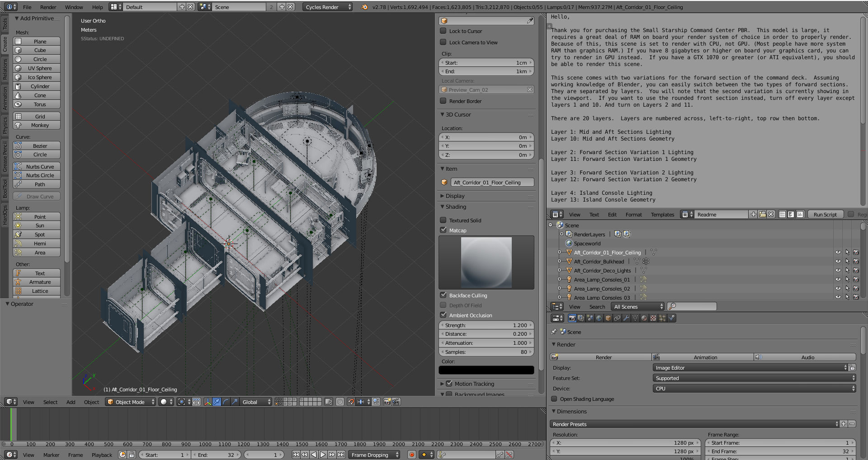Click the snap magnet icon in viewport header
This screenshot has width=868, height=460.
(351, 402)
